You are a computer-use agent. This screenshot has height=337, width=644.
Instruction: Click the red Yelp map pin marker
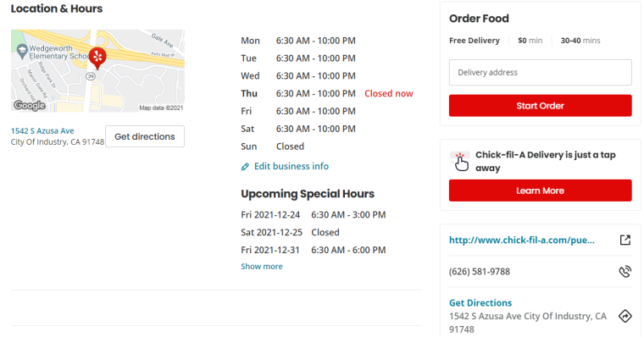[97, 58]
